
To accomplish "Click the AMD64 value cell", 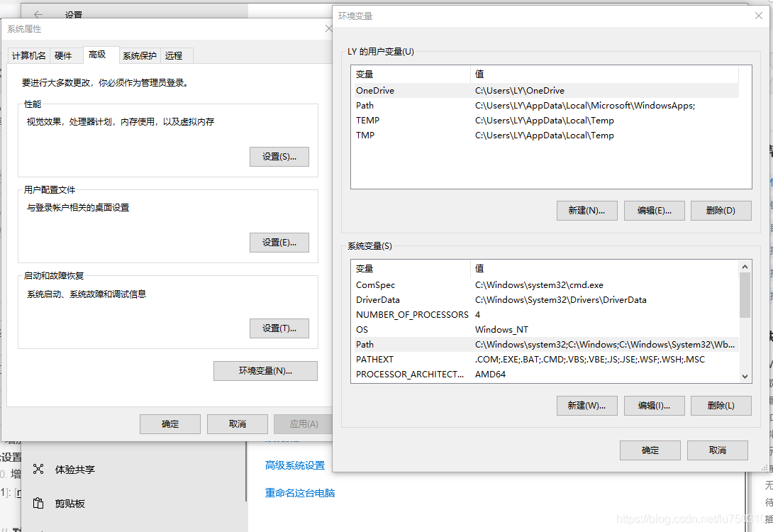I will pos(490,375).
